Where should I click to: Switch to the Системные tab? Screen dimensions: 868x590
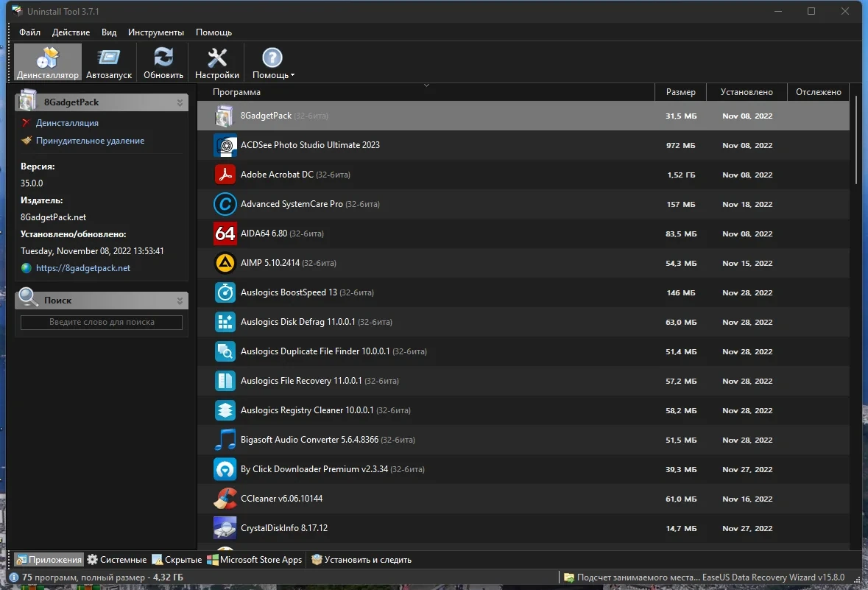[117, 560]
